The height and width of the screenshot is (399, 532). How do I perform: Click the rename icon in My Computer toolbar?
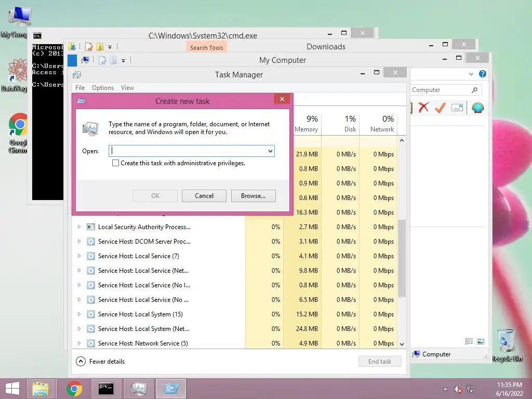click(457, 108)
